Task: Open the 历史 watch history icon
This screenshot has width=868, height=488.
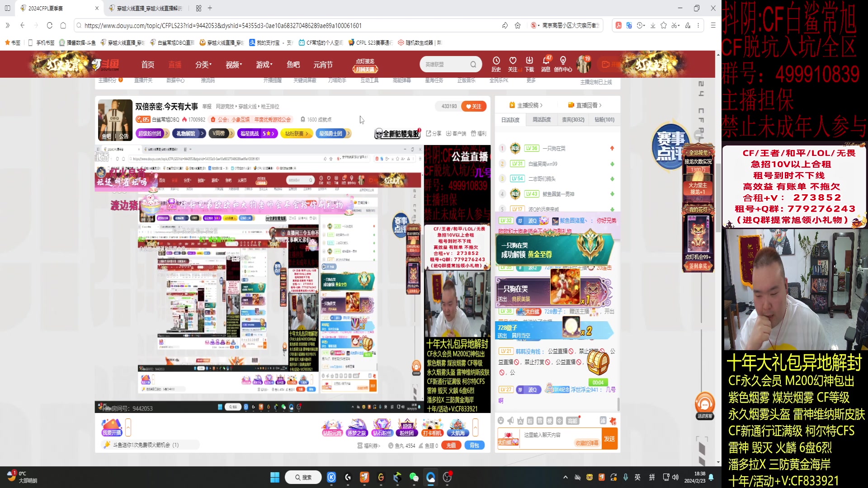Action: pyautogui.click(x=496, y=64)
